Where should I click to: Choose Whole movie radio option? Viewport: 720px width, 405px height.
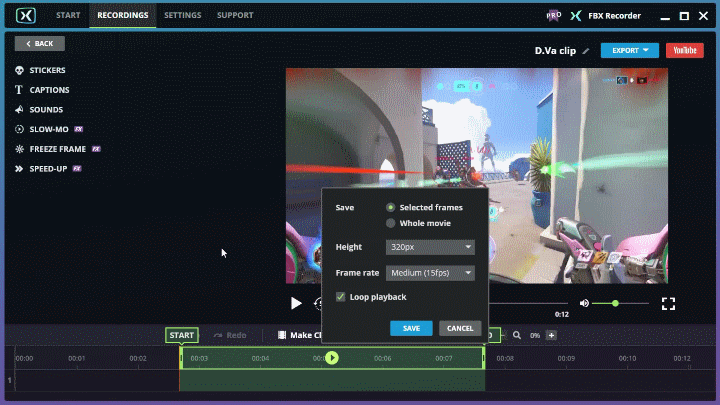(x=390, y=223)
